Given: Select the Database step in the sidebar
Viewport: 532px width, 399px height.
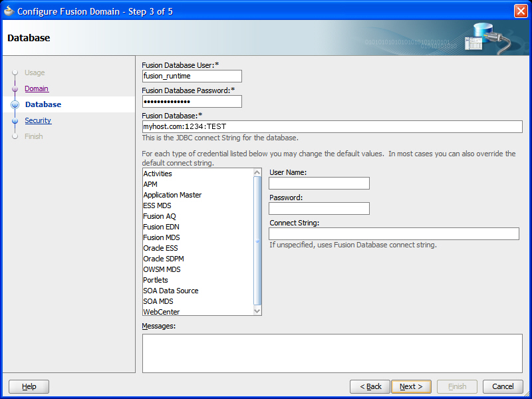Looking at the screenshot, I should click(43, 104).
